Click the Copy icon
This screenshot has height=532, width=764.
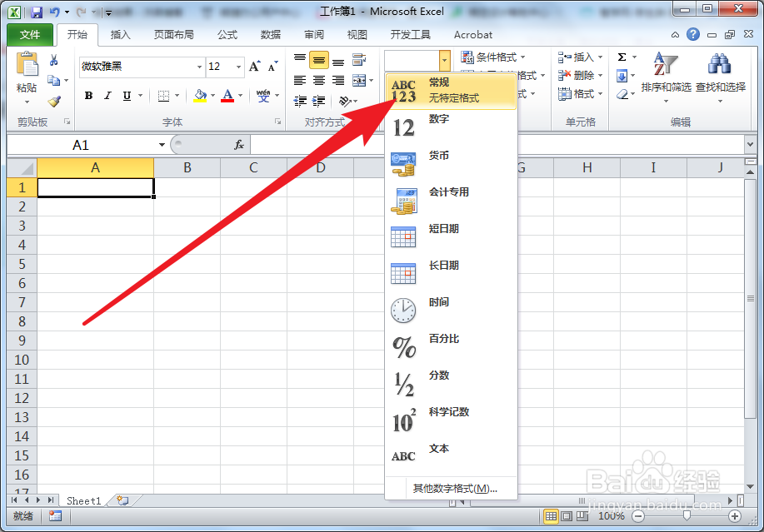53,80
